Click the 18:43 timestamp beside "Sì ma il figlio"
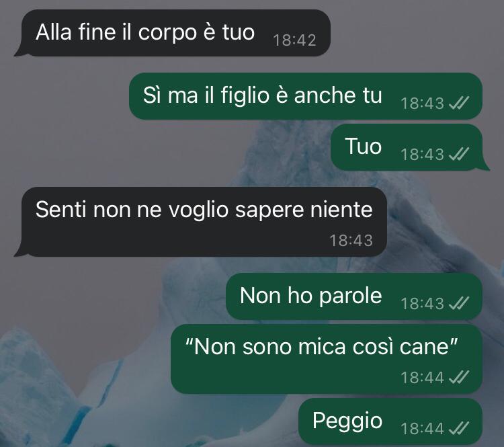 (x=422, y=104)
